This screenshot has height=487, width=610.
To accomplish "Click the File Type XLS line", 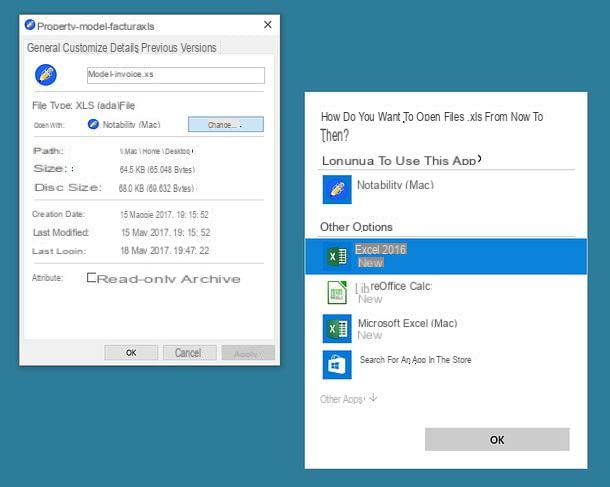I will pyautogui.click(x=83, y=105).
